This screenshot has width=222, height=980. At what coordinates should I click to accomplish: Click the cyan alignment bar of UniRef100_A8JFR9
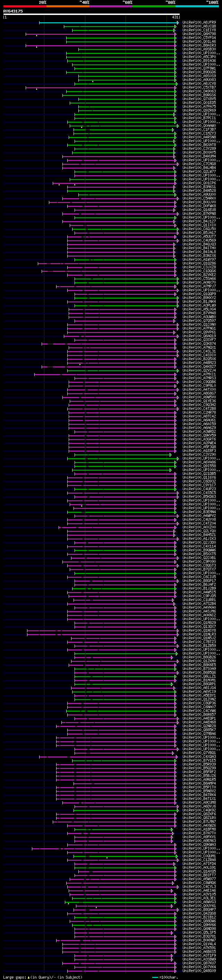[109, 23]
